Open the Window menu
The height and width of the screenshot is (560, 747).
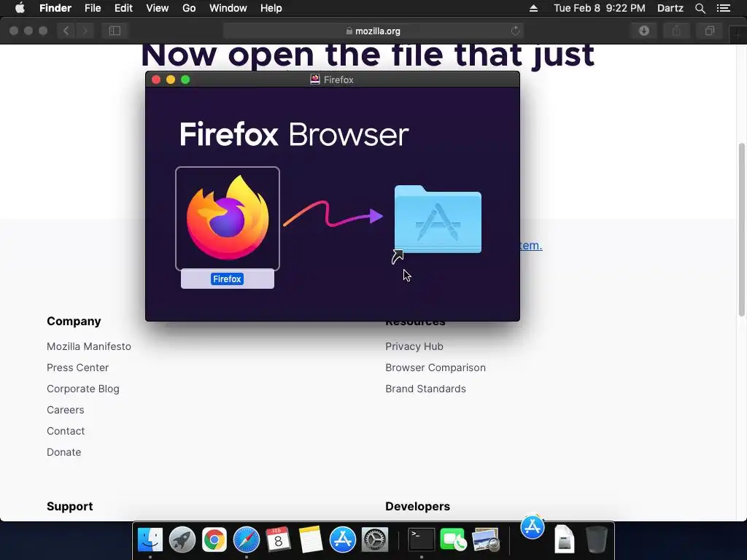[x=228, y=8]
